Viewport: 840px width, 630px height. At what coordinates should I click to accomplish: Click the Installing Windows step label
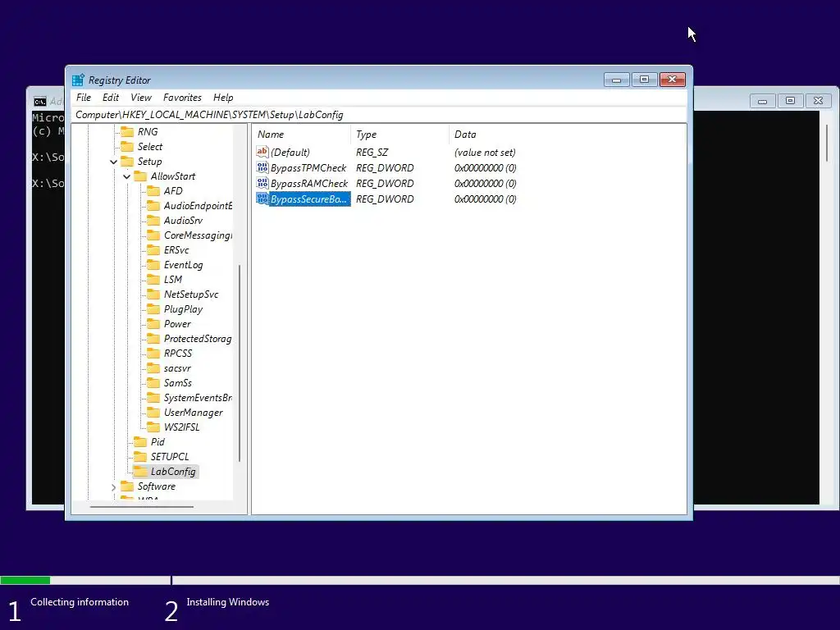(228, 602)
